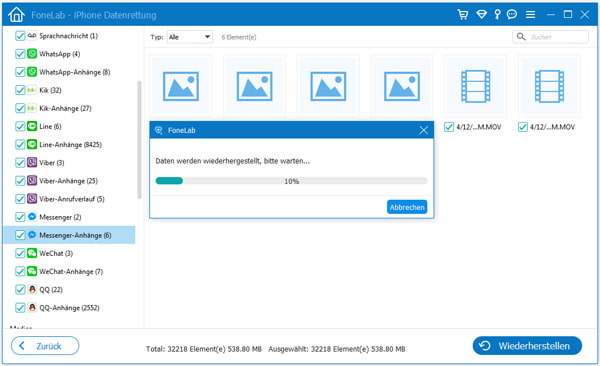Click the WhatsApp (4) app icon

point(32,54)
